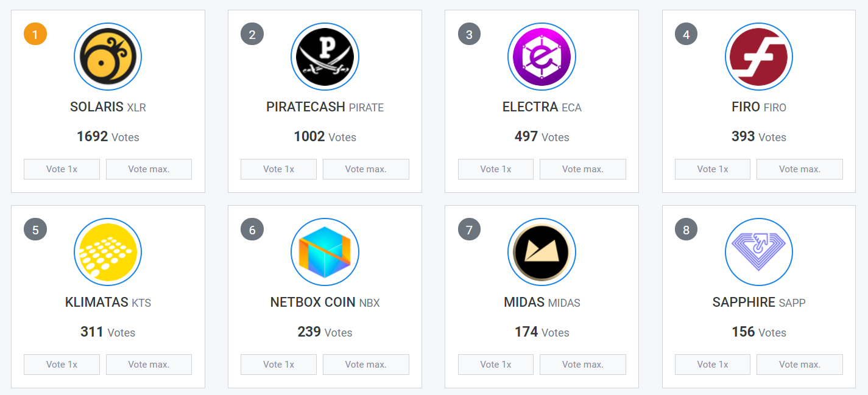868x395 pixels.
Task: Open the SAPPHIRE SAPP name link
Action: point(759,302)
